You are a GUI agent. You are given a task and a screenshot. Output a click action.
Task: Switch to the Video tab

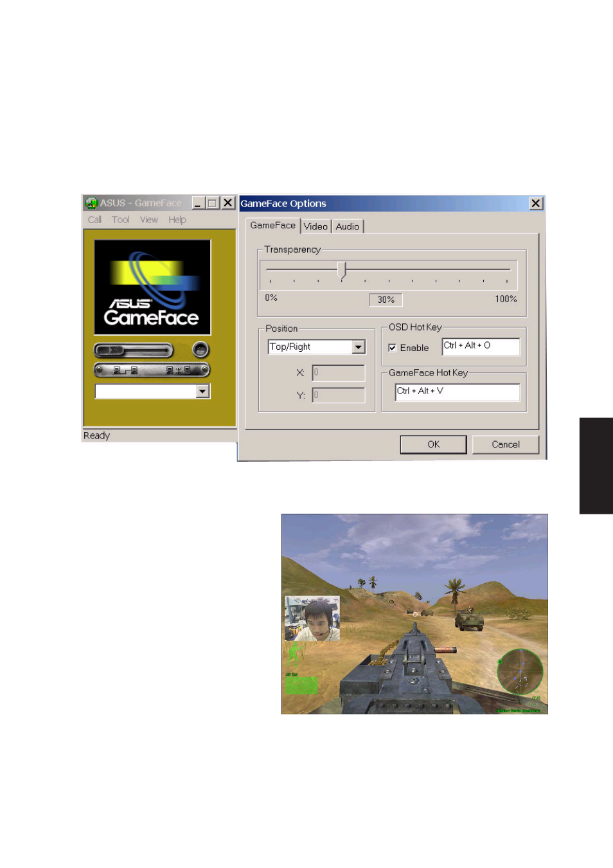(x=315, y=226)
